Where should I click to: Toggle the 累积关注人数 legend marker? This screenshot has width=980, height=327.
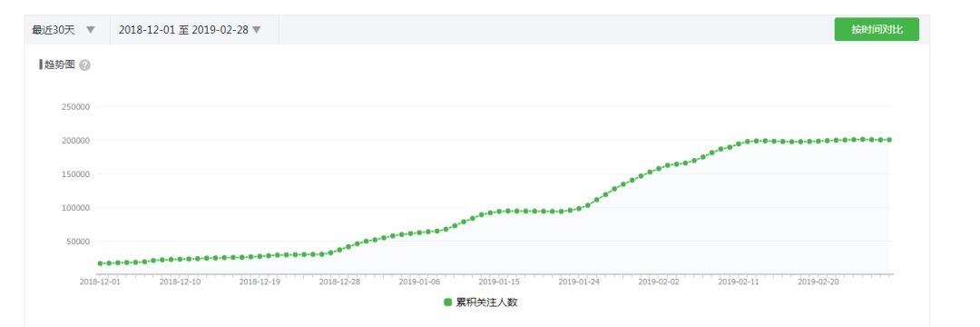click(x=447, y=302)
